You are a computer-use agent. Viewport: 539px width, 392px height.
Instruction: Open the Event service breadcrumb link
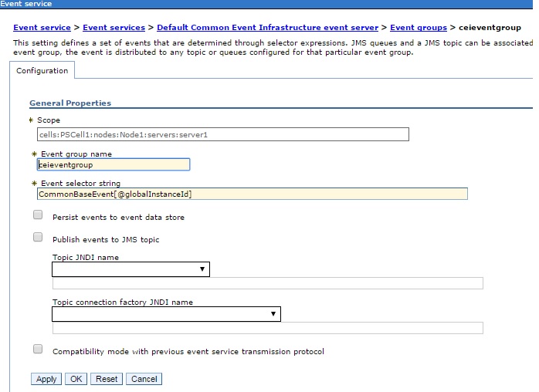tap(42, 28)
